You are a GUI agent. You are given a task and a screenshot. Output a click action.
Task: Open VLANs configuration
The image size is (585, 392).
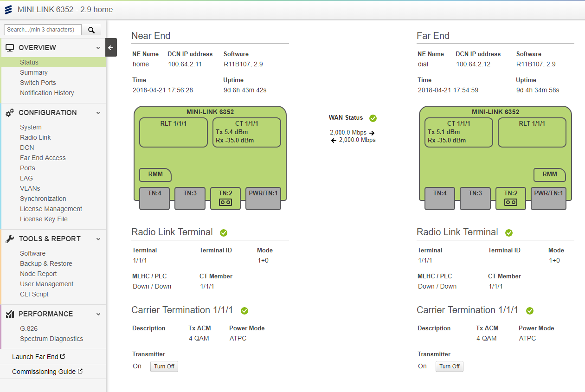30,188
